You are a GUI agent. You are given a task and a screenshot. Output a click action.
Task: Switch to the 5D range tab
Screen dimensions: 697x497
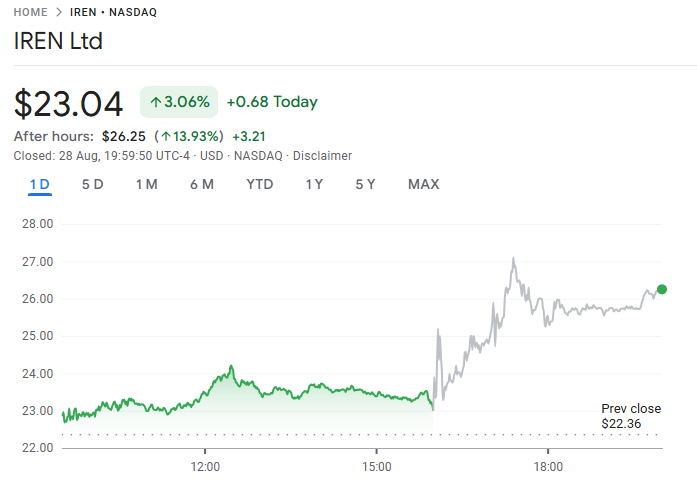93,184
